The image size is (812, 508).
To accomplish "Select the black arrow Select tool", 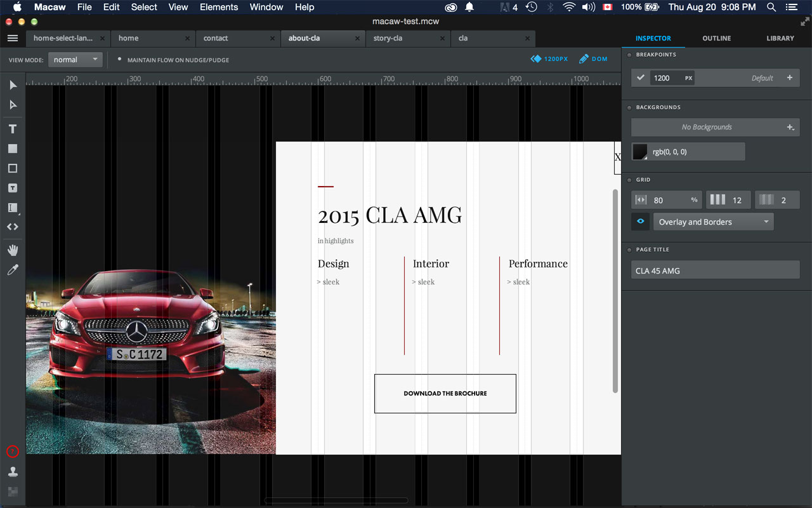I will click(x=13, y=85).
